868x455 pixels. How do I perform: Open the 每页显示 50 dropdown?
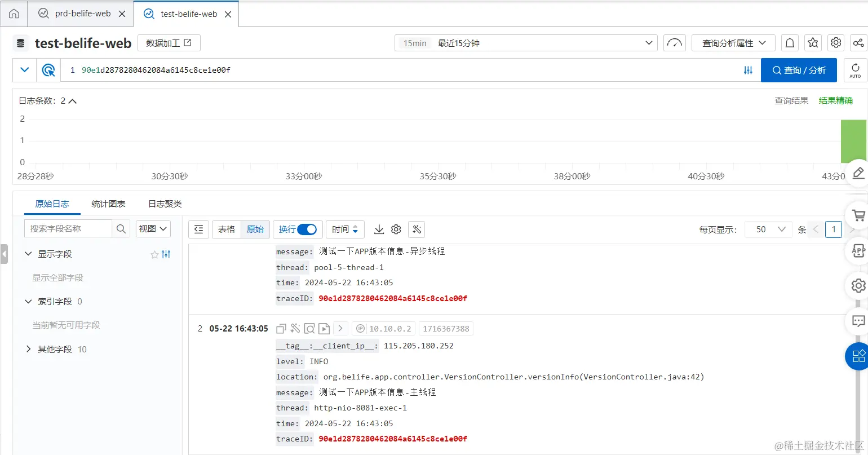coord(768,229)
